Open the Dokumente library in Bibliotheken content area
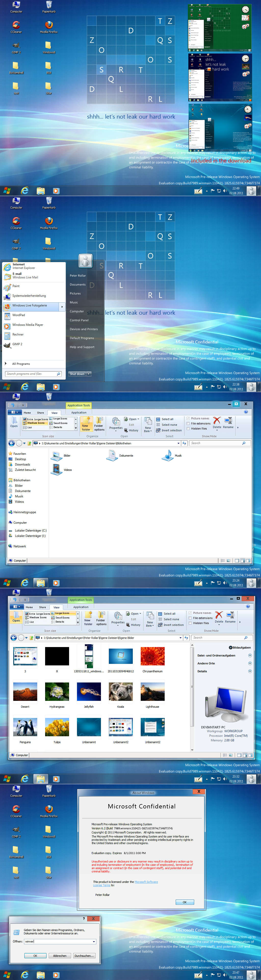This screenshot has height=980, width=261. [x=120, y=455]
